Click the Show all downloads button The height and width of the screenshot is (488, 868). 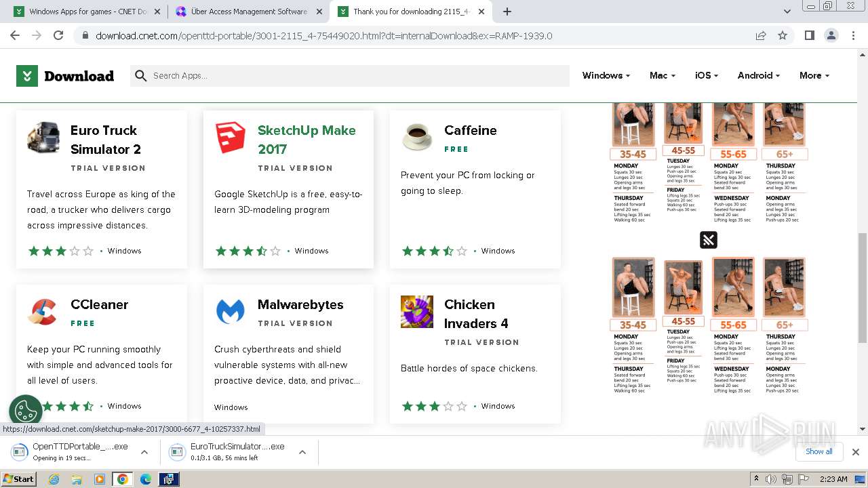click(x=818, y=452)
